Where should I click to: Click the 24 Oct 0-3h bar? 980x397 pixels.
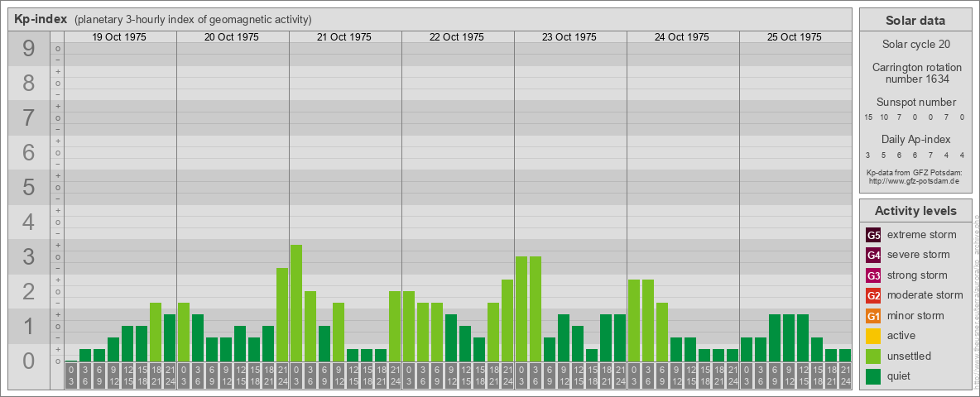634,321
